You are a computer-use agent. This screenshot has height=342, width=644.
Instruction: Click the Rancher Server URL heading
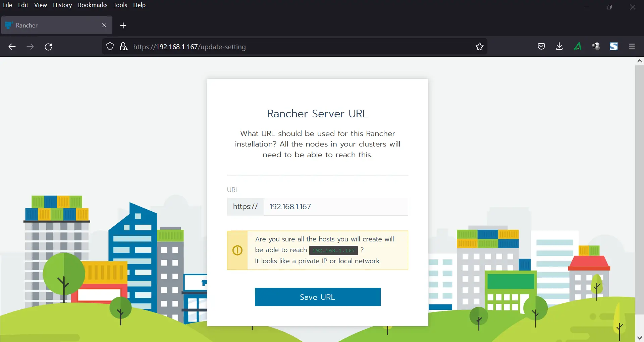pos(318,114)
